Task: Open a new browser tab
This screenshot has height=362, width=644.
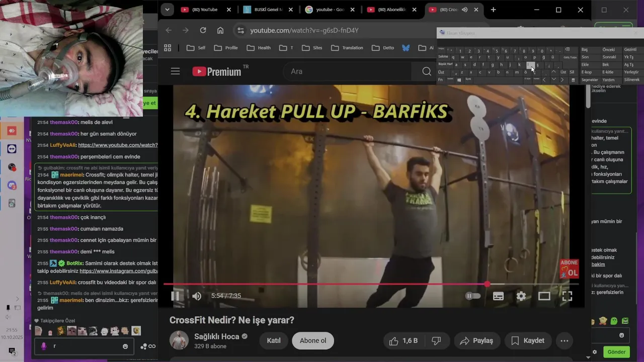Action: 493,10
